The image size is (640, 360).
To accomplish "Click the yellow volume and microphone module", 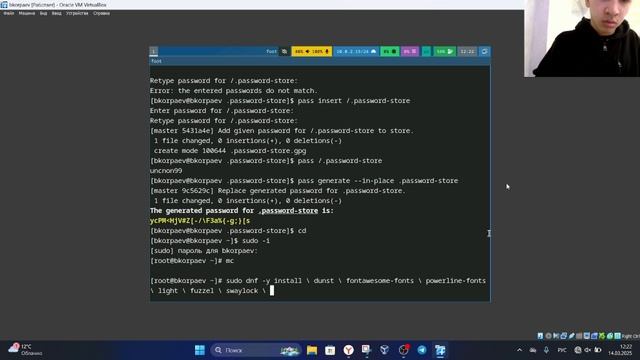I will (x=311, y=51).
